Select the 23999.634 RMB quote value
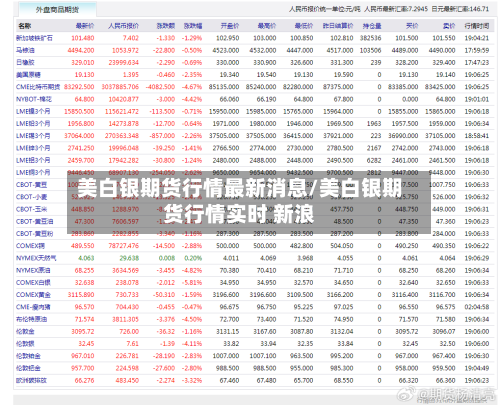The width and height of the screenshot is (500, 406). click(124, 63)
